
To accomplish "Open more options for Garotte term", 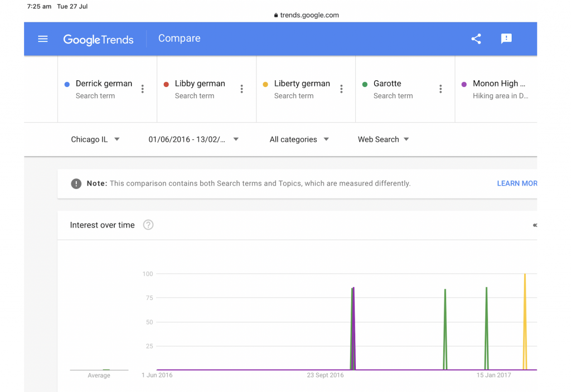I will (x=441, y=89).
